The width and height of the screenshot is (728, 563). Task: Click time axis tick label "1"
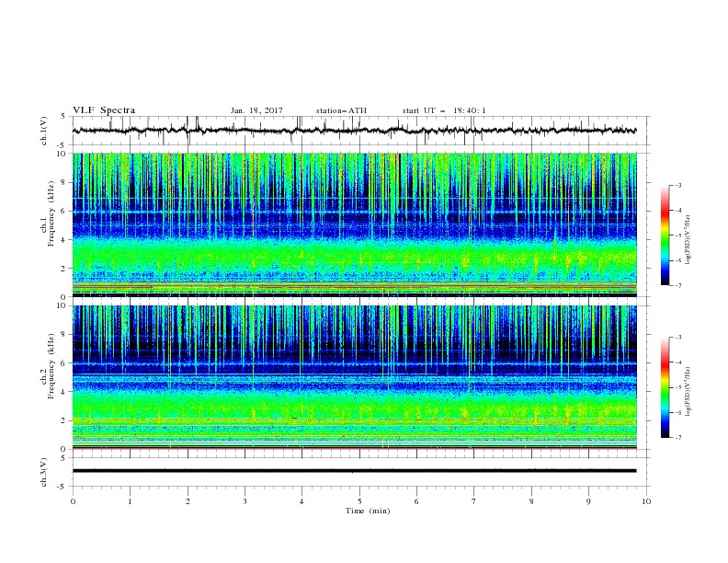pyautogui.click(x=130, y=501)
